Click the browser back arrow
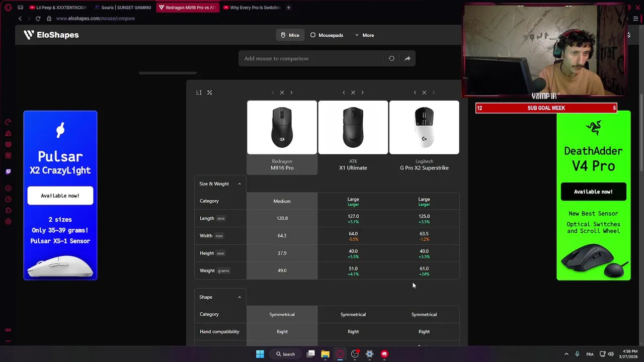Image resolution: width=644 pixels, height=362 pixels. 20,19
